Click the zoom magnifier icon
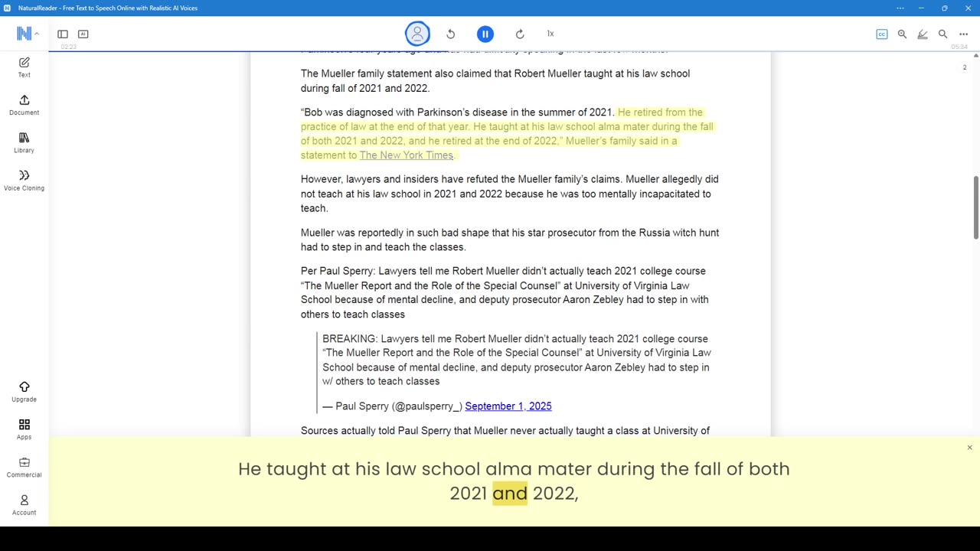 point(902,34)
